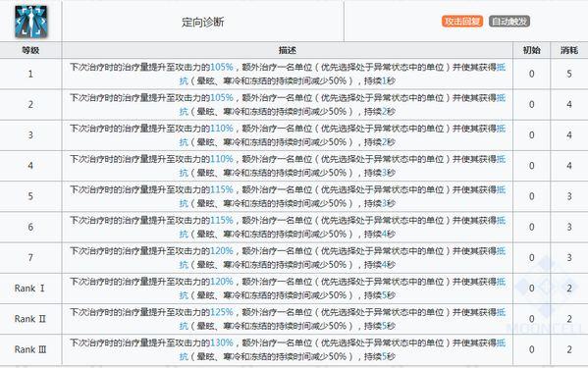Open the 抵抗 link in level 2 row
The height and width of the screenshot is (368, 588).
pos(501,98)
